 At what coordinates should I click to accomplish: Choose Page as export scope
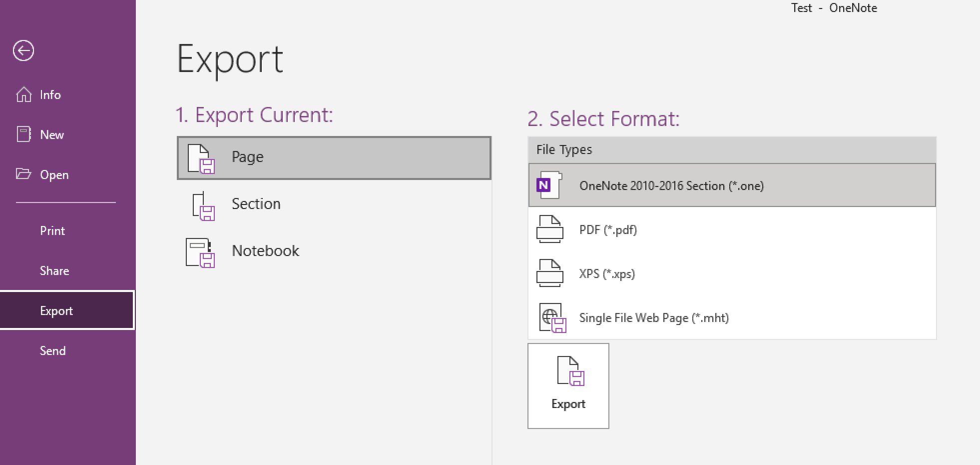pos(334,158)
